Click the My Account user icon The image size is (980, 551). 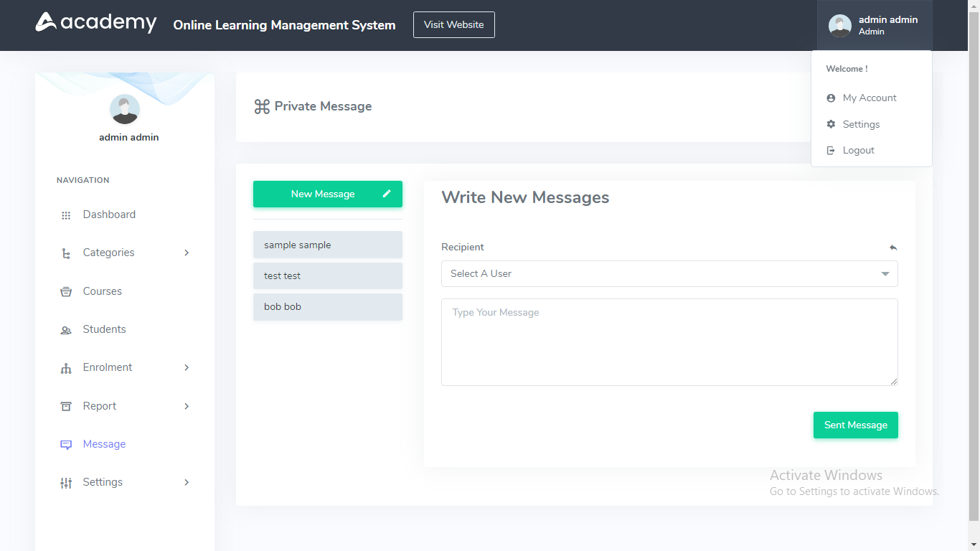click(831, 98)
